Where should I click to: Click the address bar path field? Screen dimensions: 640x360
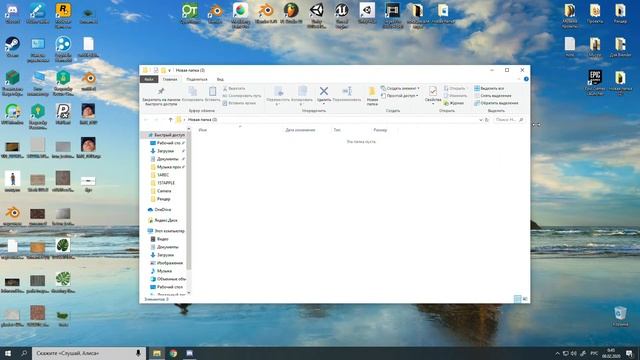tap(329, 120)
